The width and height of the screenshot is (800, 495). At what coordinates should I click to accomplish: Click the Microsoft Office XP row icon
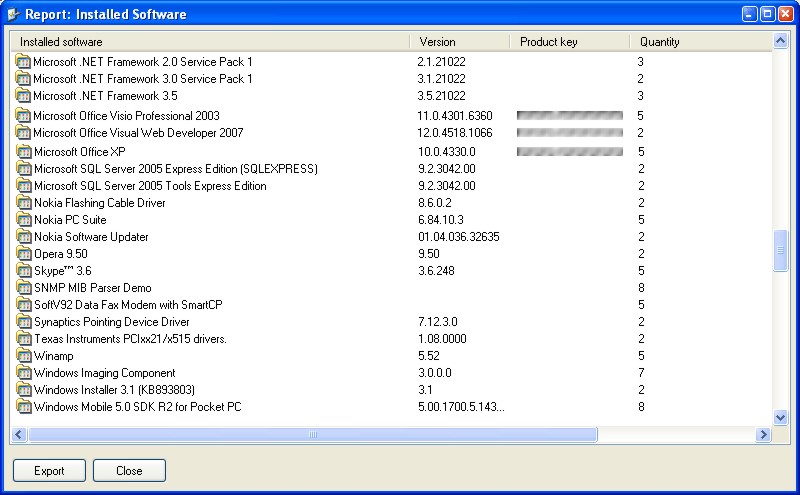[23, 152]
